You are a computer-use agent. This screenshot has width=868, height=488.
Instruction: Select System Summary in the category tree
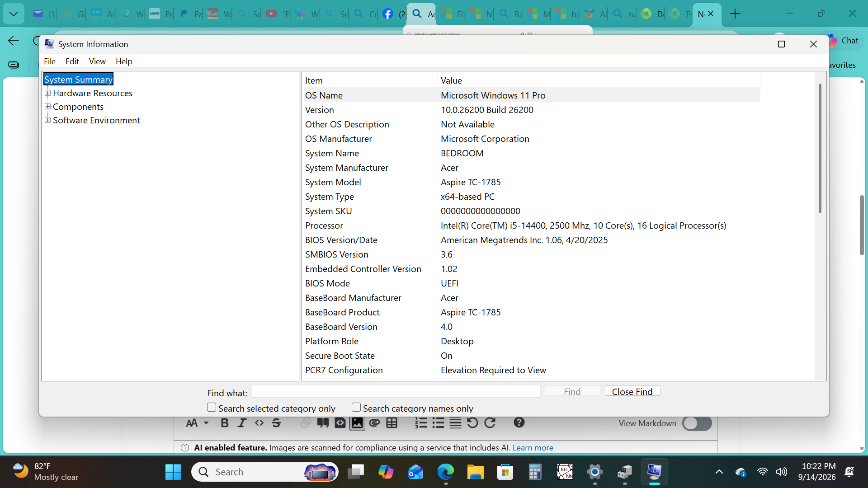pyautogui.click(x=78, y=79)
